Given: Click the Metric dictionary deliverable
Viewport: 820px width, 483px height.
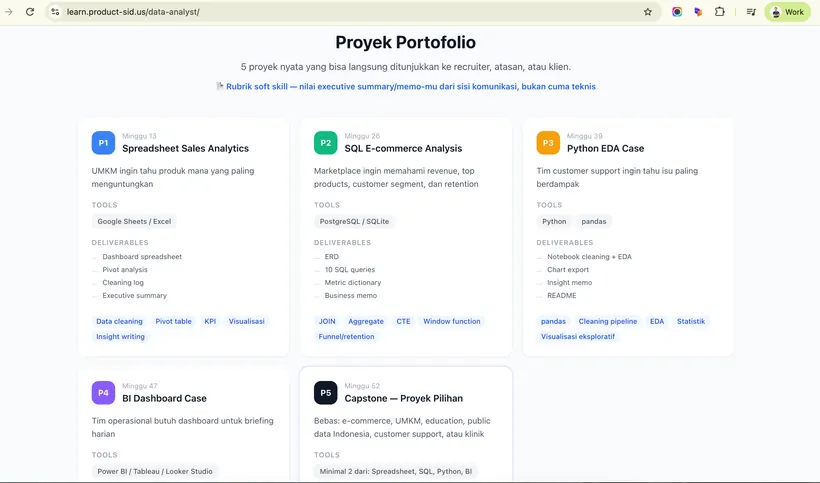Looking at the screenshot, I should pyautogui.click(x=352, y=282).
